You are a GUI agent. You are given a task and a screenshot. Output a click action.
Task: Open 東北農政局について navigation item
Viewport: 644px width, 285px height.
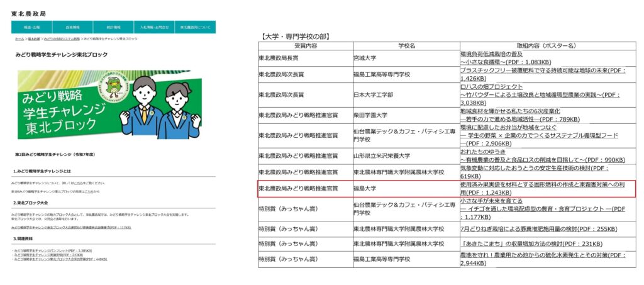(x=195, y=28)
